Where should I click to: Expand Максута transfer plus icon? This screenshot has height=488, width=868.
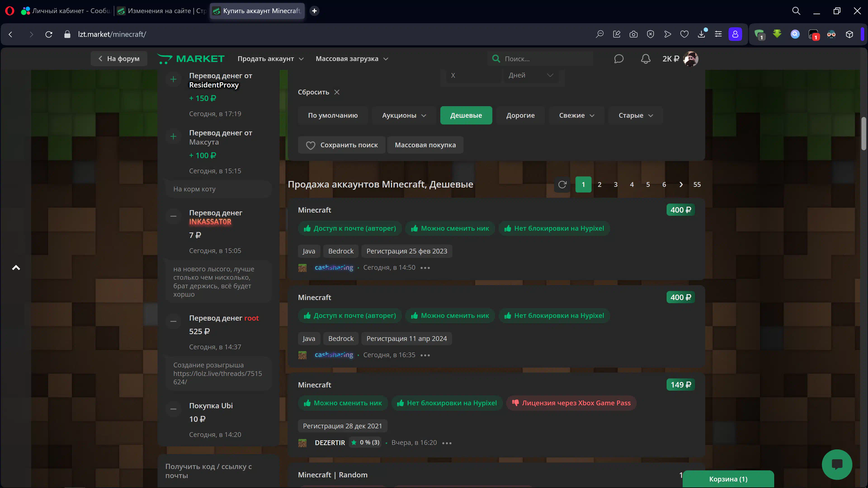pos(174,137)
